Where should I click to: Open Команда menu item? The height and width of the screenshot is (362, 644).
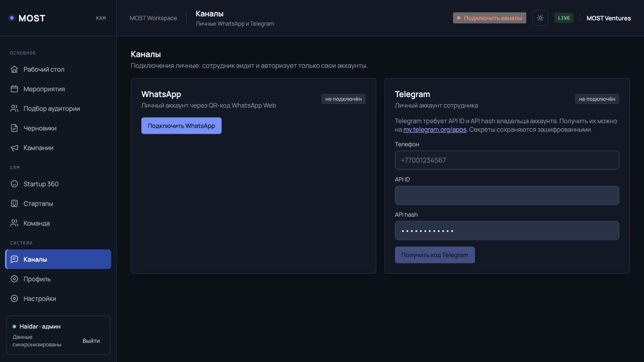click(x=58, y=223)
